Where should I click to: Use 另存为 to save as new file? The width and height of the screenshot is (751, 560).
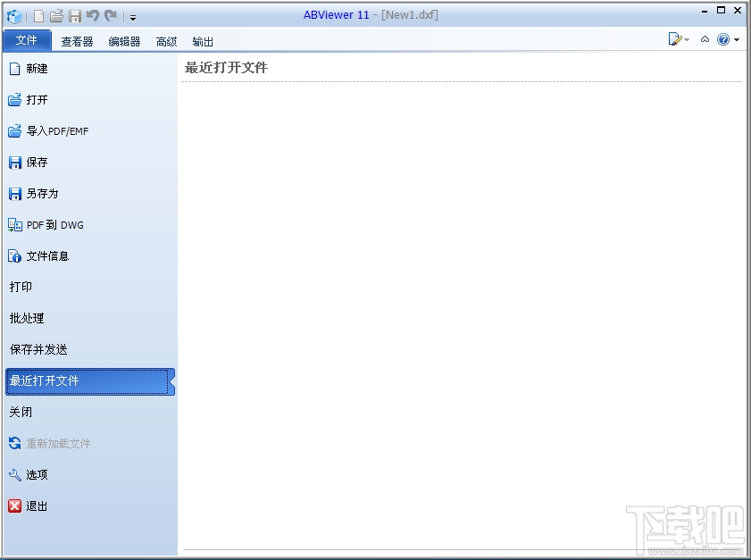(39, 194)
